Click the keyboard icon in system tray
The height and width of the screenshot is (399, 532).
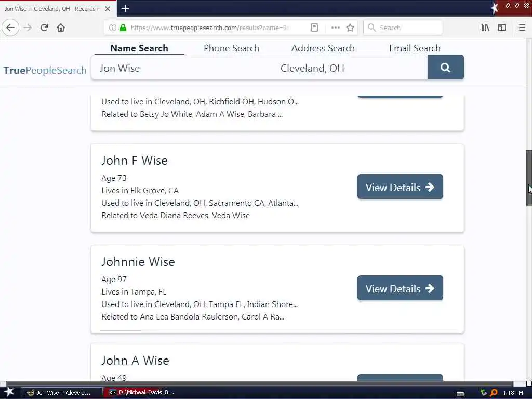click(x=460, y=393)
